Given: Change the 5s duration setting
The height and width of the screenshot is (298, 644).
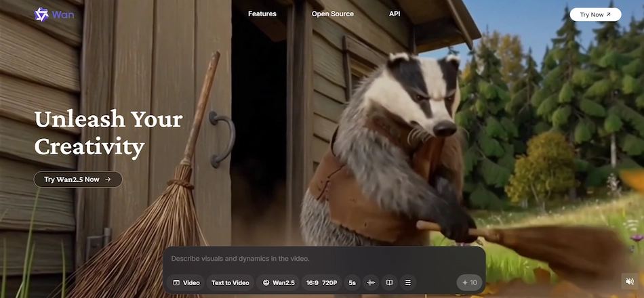Looking at the screenshot, I should click(352, 282).
